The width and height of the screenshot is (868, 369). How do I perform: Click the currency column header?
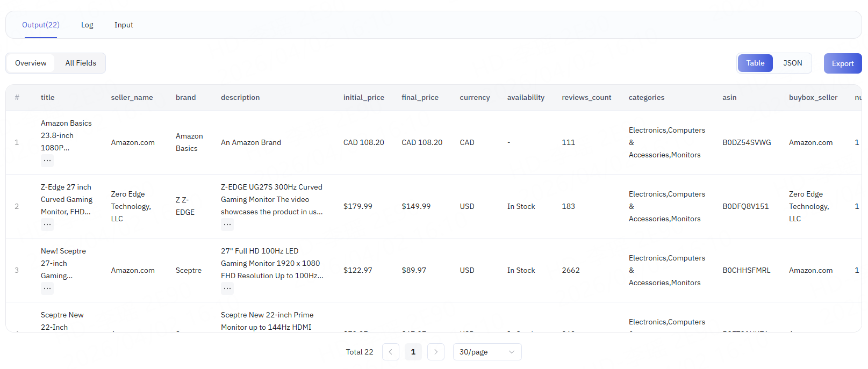pos(475,97)
